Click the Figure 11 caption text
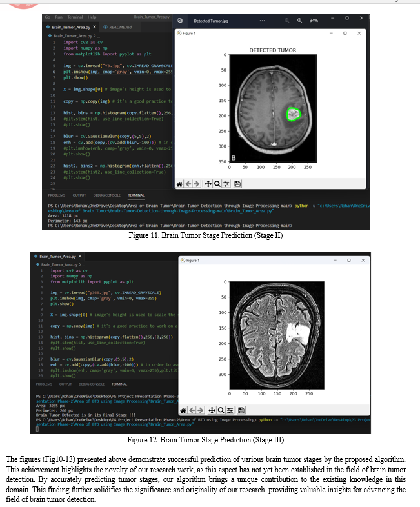The height and width of the screenshot is (507, 420). pos(206,235)
